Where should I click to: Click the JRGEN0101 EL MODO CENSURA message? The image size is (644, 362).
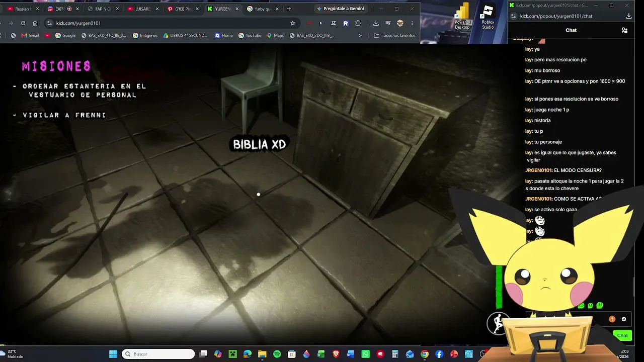(563, 170)
